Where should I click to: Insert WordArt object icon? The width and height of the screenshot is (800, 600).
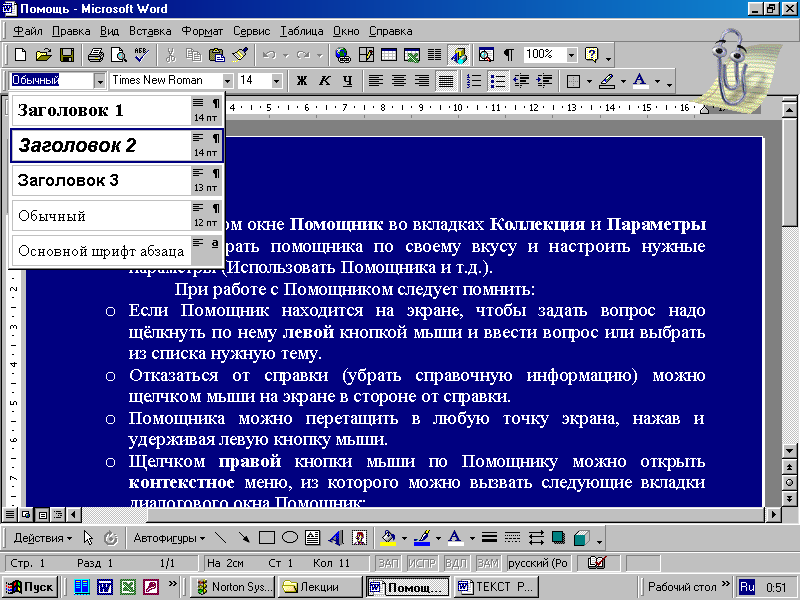336,538
